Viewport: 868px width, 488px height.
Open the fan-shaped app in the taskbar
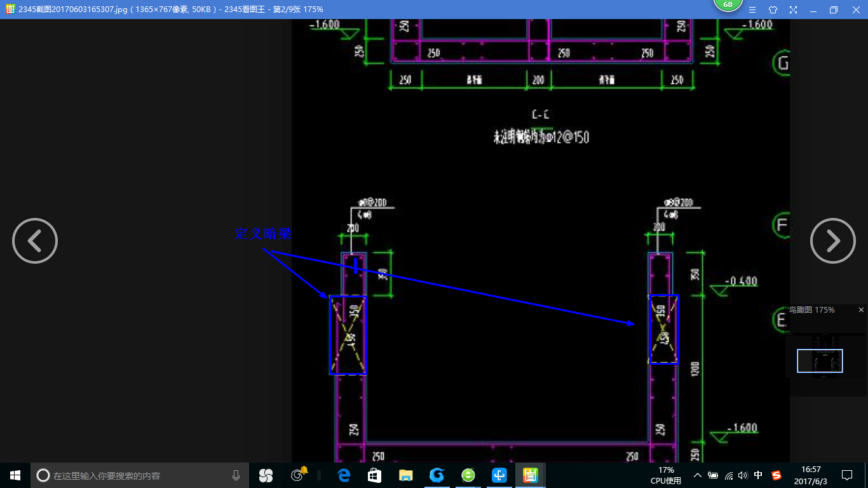[x=266, y=475]
